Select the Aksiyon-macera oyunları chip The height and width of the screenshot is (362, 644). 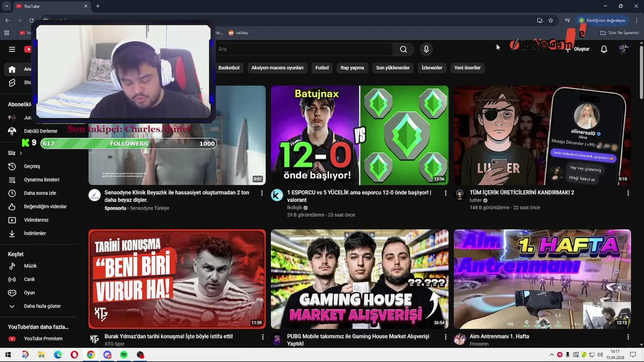coord(277,68)
